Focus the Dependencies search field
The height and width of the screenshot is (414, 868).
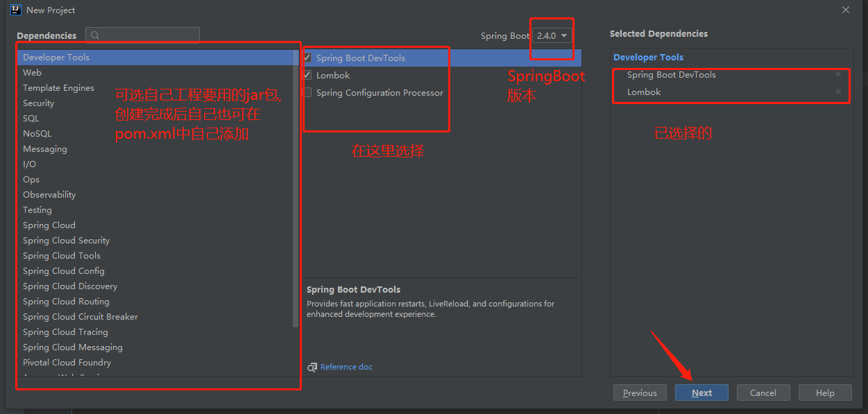point(142,35)
